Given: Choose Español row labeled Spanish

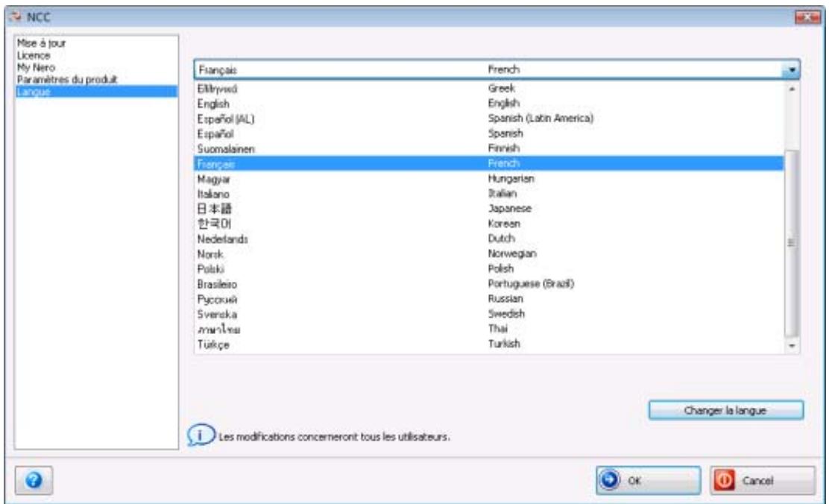Looking at the screenshot, I should [x=489, y=133].
